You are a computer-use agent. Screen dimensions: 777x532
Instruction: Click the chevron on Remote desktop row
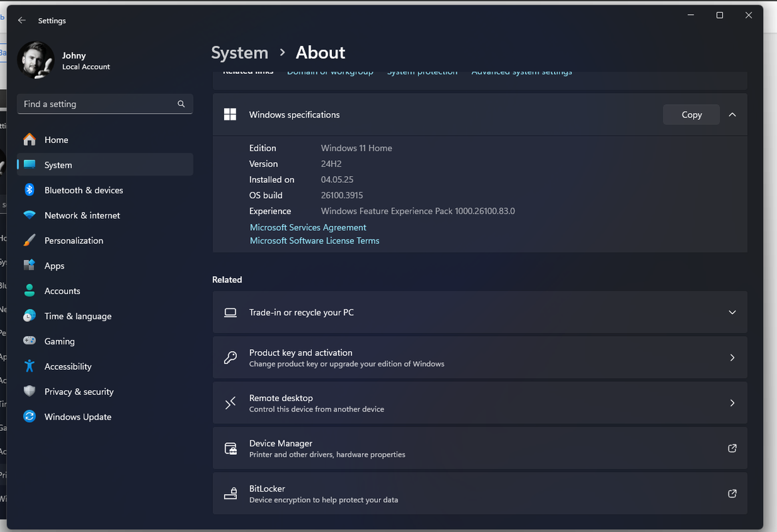732,403
